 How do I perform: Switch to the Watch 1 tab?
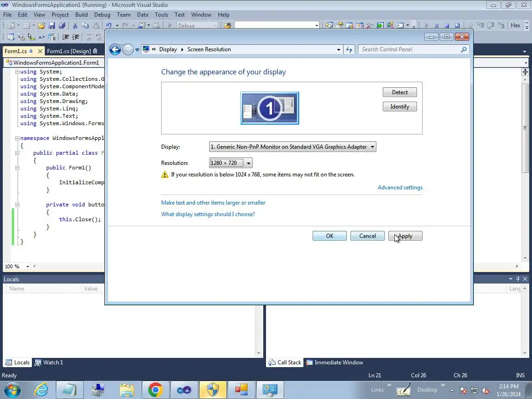pyautogui.click(x=49, y=363)
